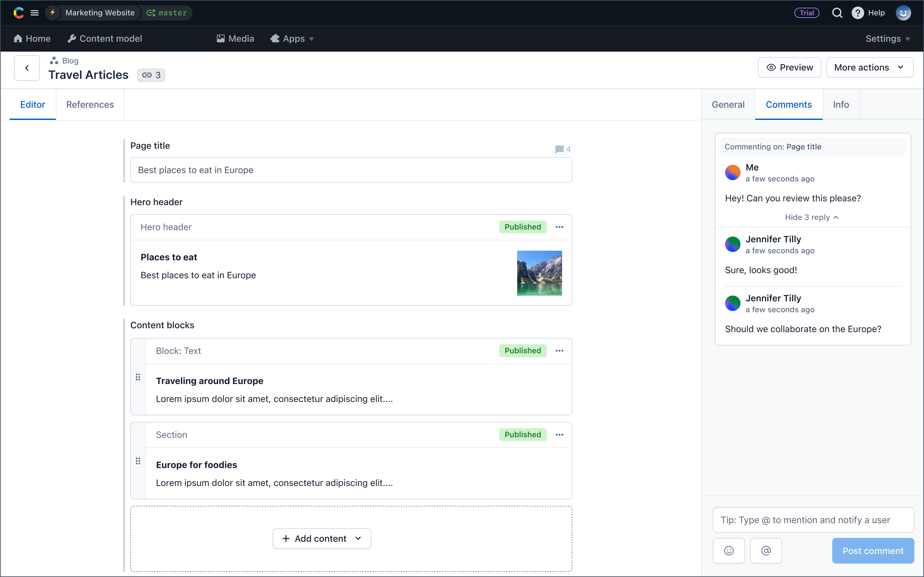Click the back arrow button

pyautogui.click(x=27, y=68)
